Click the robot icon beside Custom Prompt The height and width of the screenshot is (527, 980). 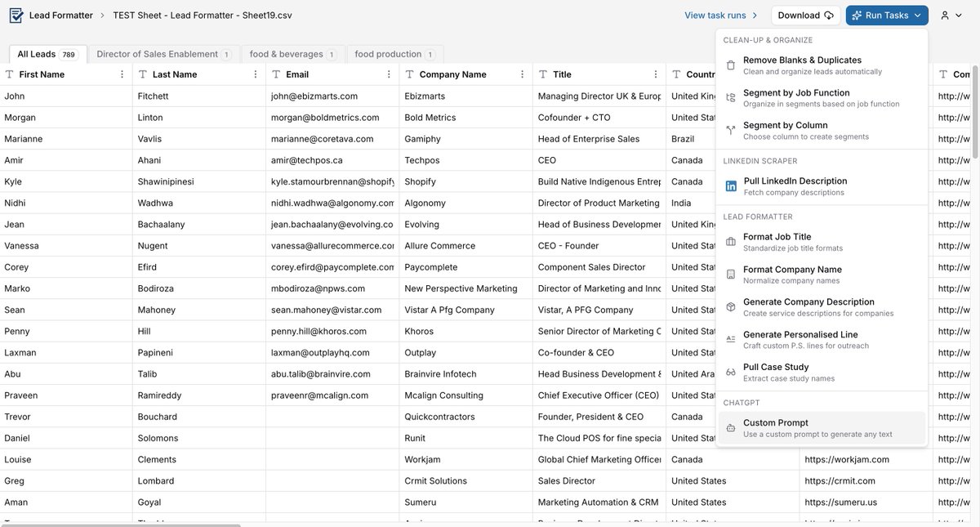pyautogui.click(x=731, y=428)
